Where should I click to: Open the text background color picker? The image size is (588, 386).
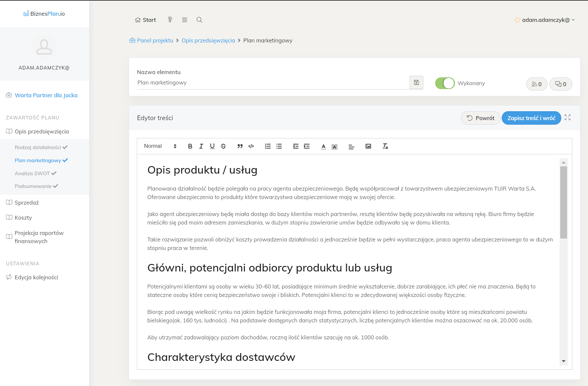tap(335, 147)
